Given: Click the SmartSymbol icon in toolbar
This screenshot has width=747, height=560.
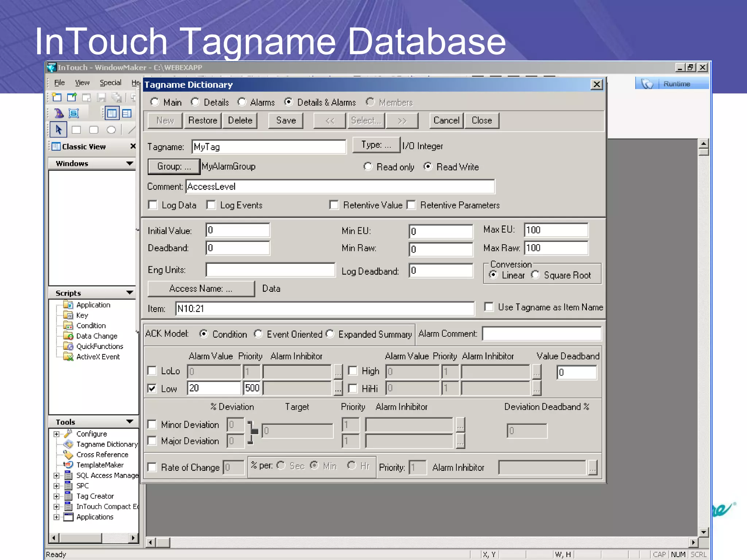Looking at the screenshot, I should [74, 113].
